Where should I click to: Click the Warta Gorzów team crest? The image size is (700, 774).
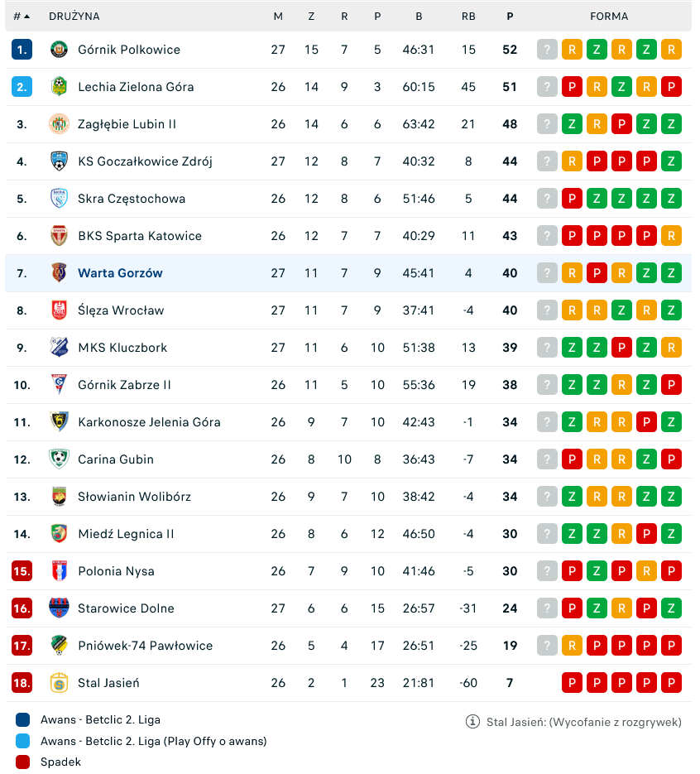tap(59, 273)
